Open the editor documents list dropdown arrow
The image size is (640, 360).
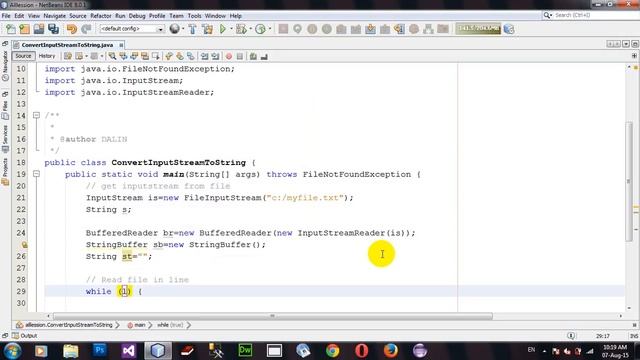click(x=626, y=44)
